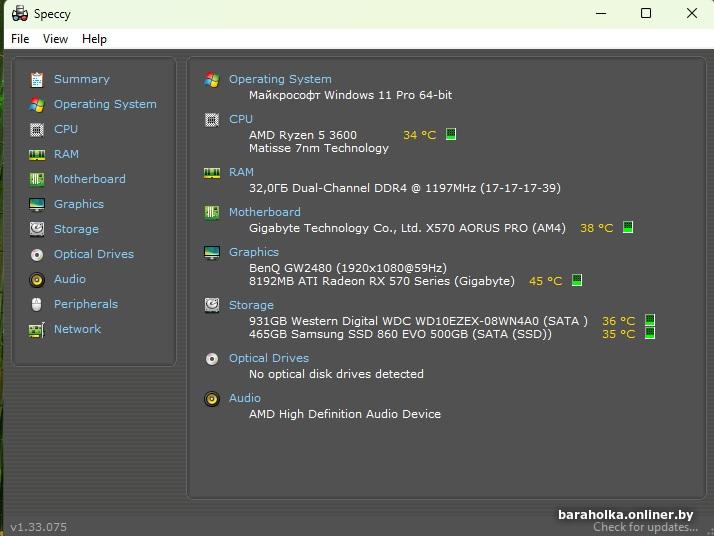Open the Motherboard section from sidebar
Viewport: 714px width, 536px height.
(90, 179)
